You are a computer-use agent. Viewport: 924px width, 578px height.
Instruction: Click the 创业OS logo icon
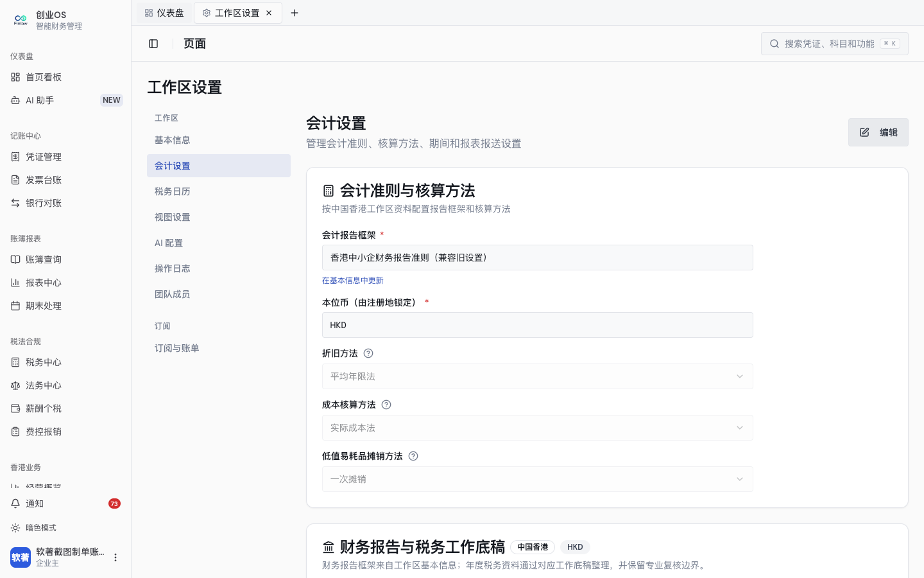(x=21, y=20)
